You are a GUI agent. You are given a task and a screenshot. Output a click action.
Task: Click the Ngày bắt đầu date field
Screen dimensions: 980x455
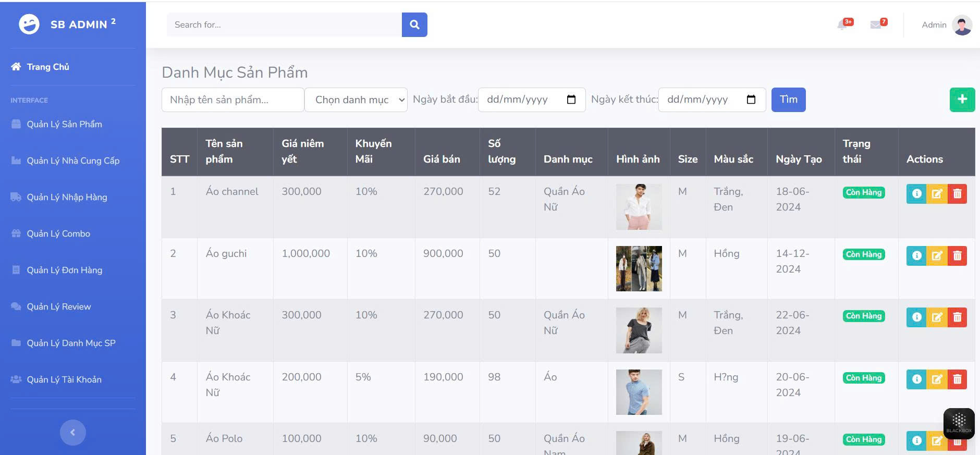532,100
